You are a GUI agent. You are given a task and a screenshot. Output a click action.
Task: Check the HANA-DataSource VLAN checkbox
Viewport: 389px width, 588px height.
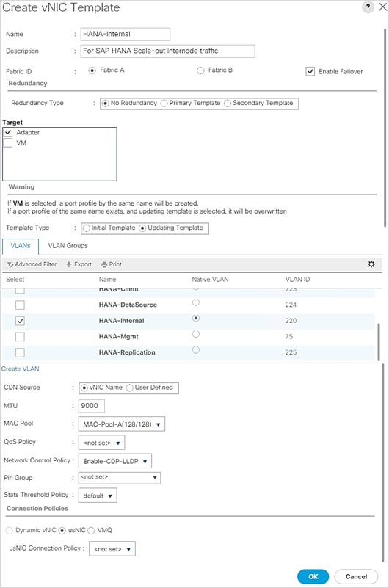pos(21,305)
